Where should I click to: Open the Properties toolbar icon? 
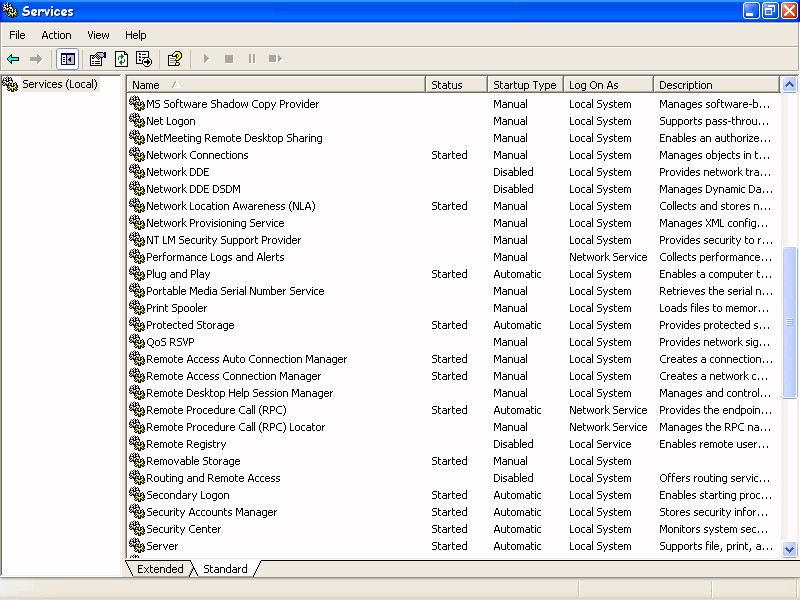click(x=97, y=59)
